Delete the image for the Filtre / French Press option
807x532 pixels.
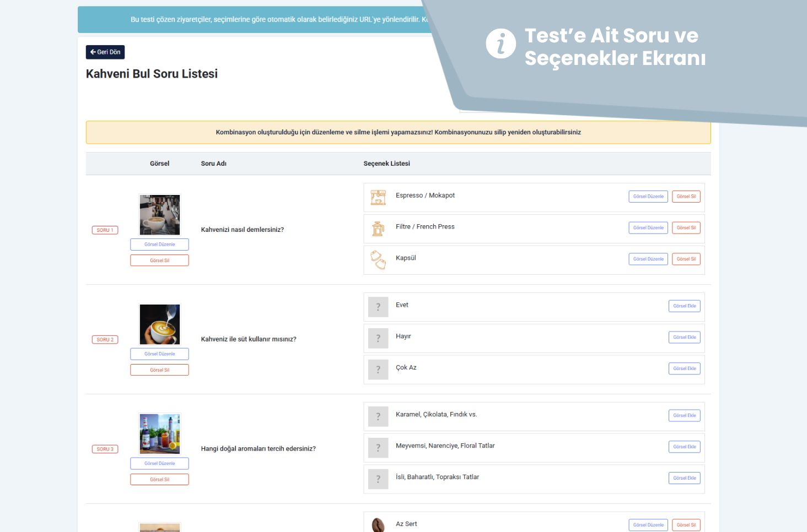coord(686,228)
